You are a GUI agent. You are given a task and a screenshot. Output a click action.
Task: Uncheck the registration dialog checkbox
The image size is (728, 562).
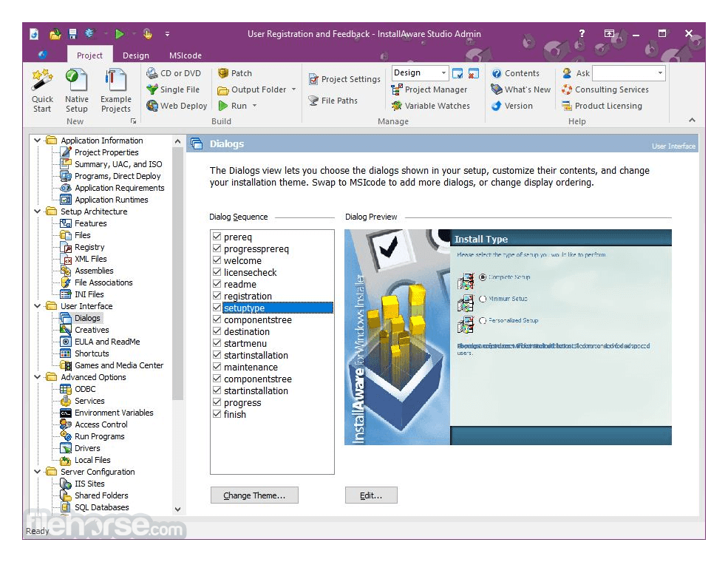217,295
